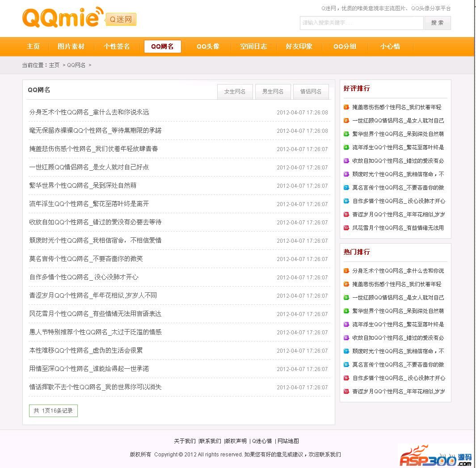Open 好评排行 entry 一世红颜QQ情侣网名
The width and height of the screenshot is (476, 468).
pos(398,121)
